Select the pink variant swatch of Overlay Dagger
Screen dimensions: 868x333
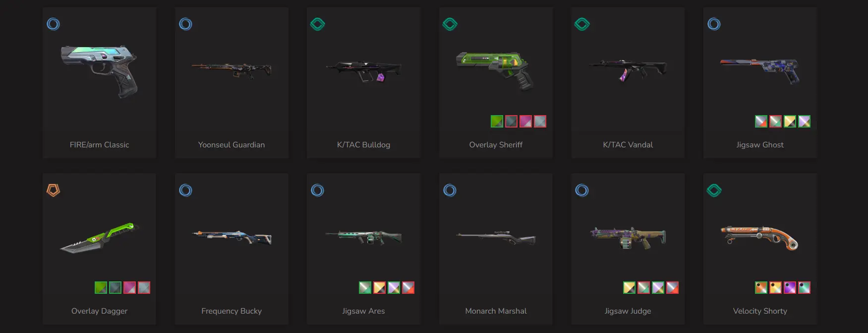(x=129, y=287)
